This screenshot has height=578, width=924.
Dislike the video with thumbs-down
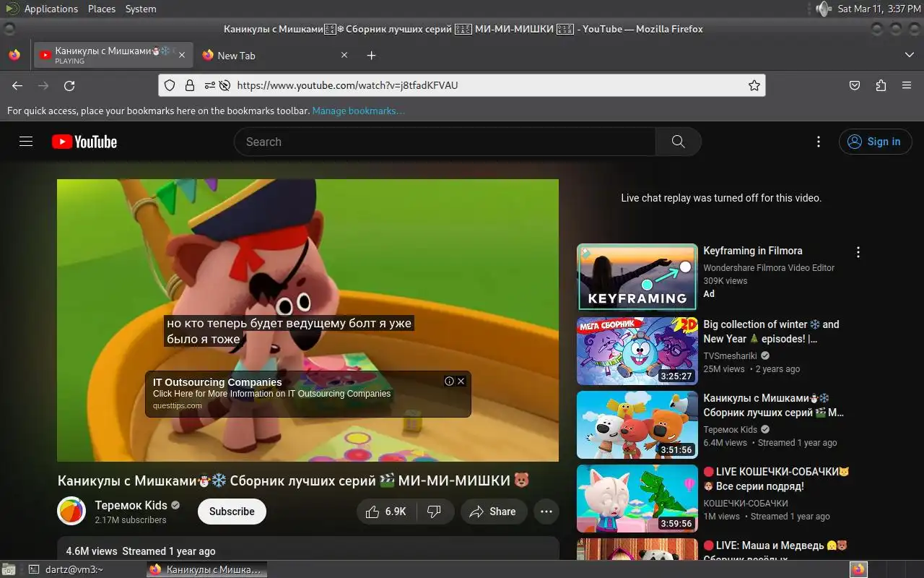pos(435,512)
